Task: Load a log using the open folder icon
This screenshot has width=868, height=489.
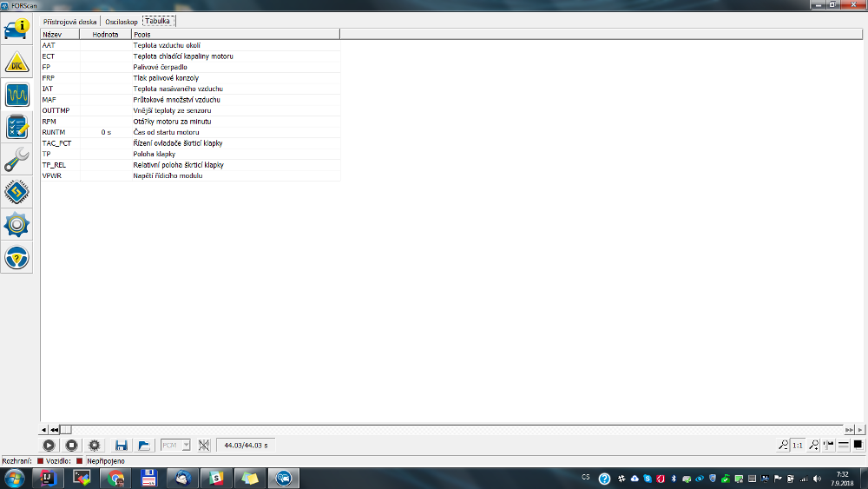Action: 143,445
